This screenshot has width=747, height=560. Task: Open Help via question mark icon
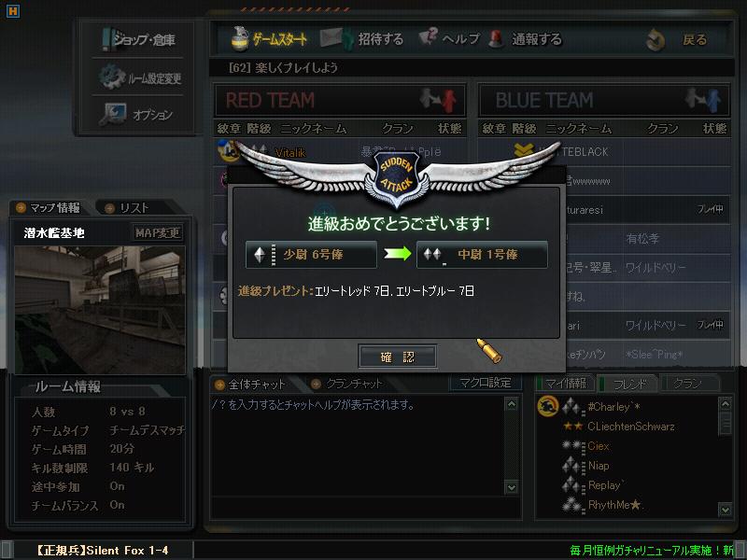[428, 36]
